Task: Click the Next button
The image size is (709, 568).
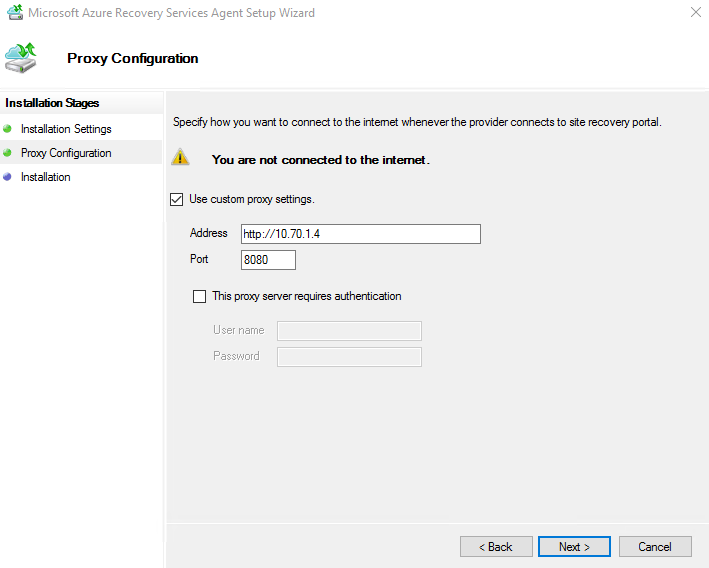Action: [574, 547]
